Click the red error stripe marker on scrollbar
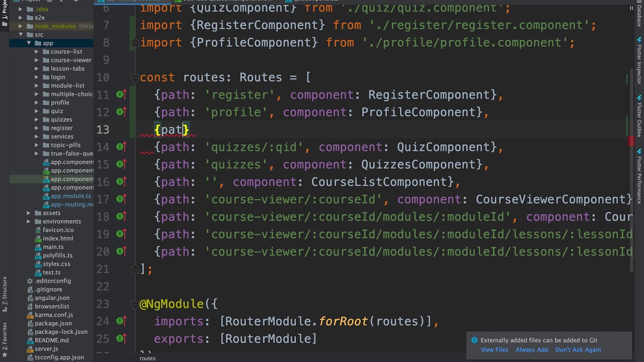This screenshot has height=362, width=644. (x=631, y=141)
